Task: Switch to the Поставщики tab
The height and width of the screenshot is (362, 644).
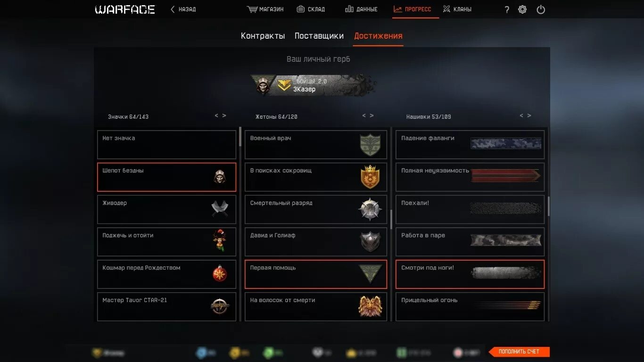Action: pyautogui.click(x=319, y=36)
